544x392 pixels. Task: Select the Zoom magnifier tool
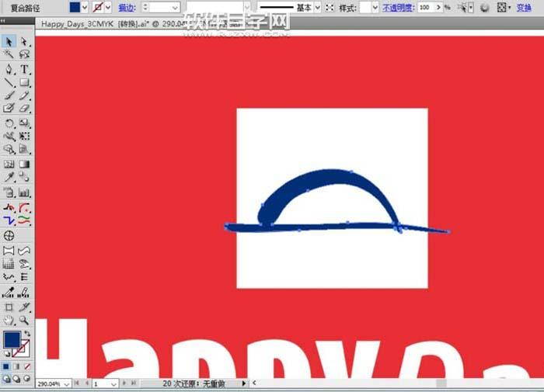click(24, 321)
